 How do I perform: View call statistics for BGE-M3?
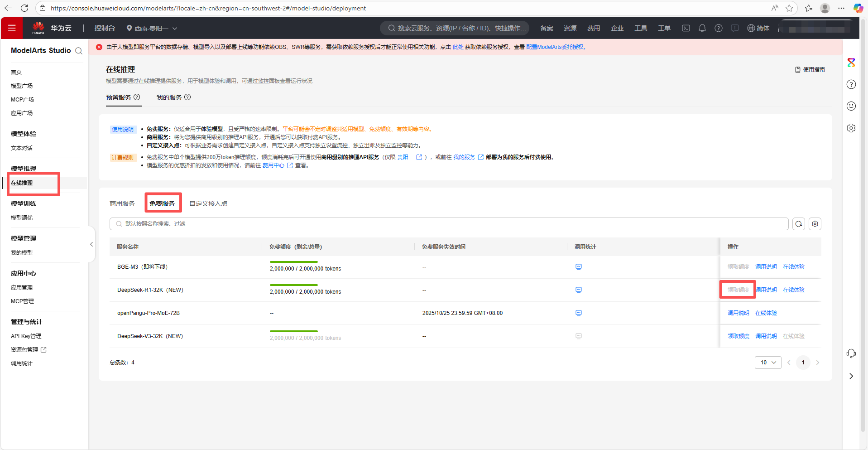coord(579,267)
